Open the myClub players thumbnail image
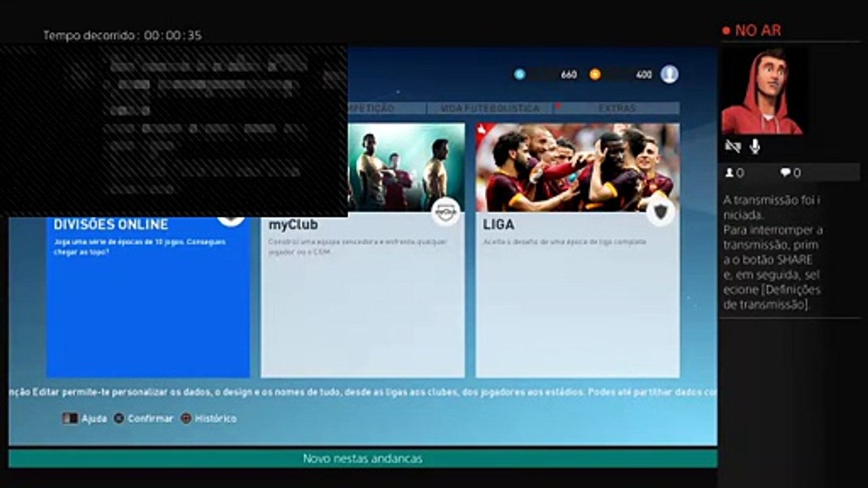 406,167
